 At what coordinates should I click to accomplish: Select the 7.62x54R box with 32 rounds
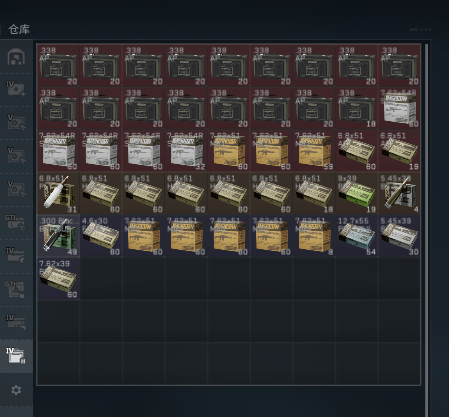(186, 151)
